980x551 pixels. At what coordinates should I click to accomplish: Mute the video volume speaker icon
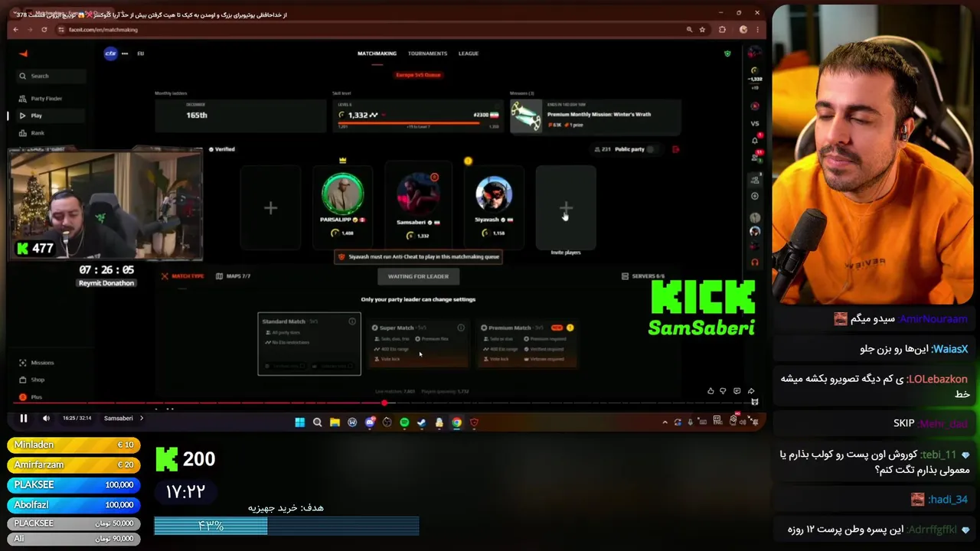tap(46, 418)
